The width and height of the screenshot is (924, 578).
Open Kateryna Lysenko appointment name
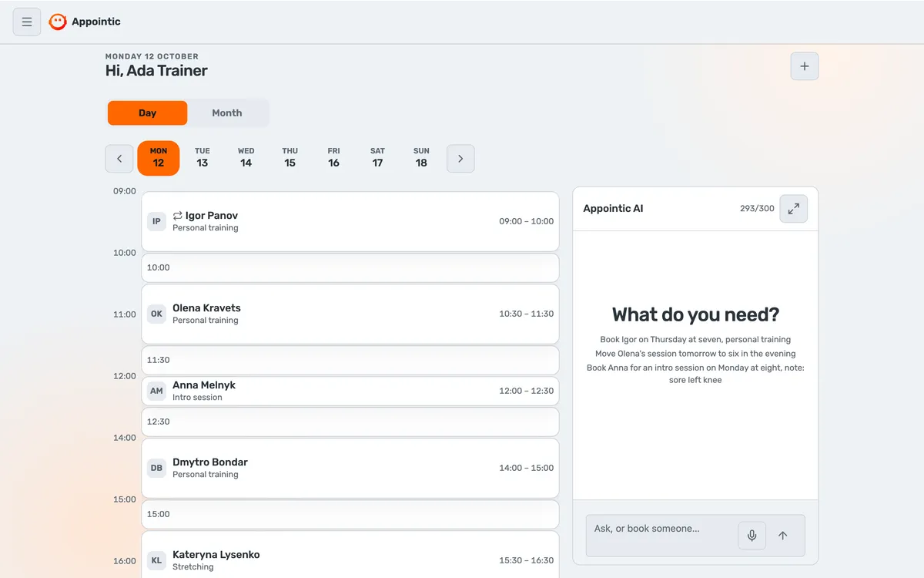coord(216,555)
